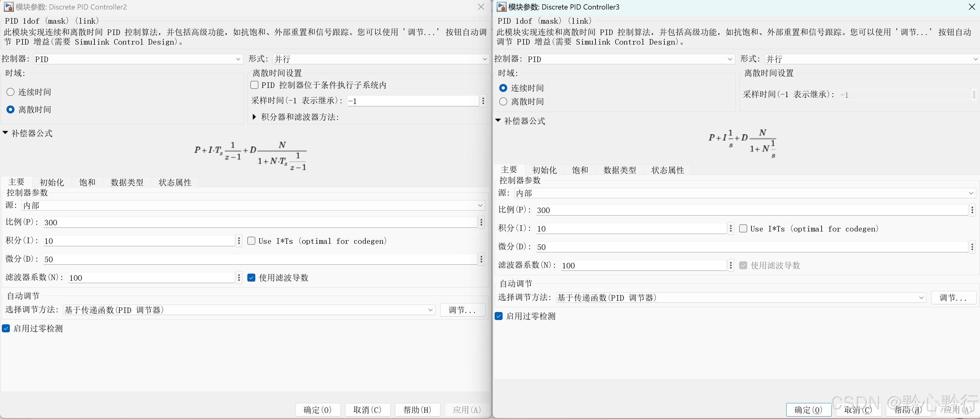Open 数据类型 tab in right dialog
Viewport: 980px width, 419px height.
coord(619,170)
